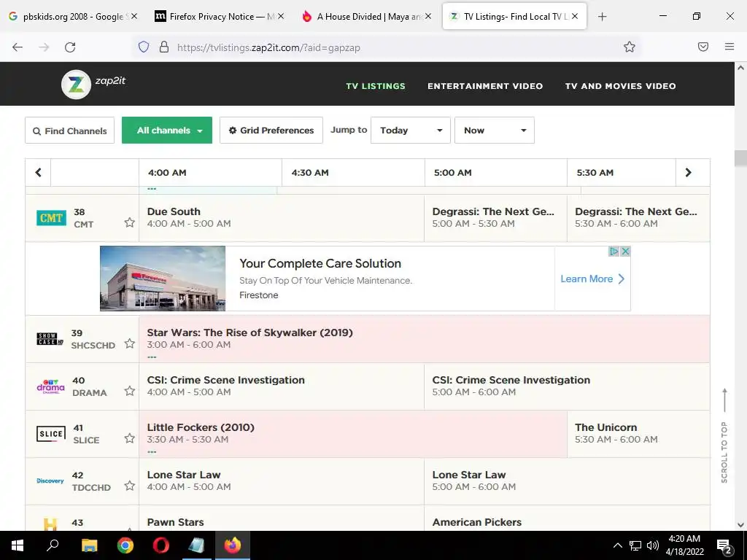Click the CTV Drama channel logo
The image size is (747, 560).
(50, 386)
